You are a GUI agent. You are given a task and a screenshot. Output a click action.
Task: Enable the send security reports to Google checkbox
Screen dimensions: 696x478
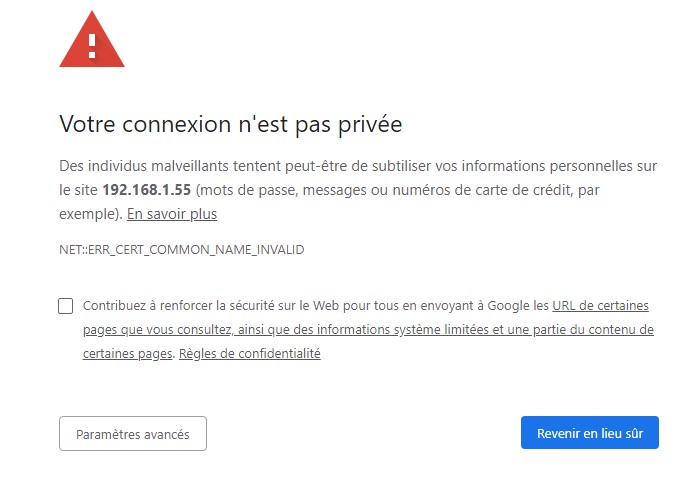(66, 306)
